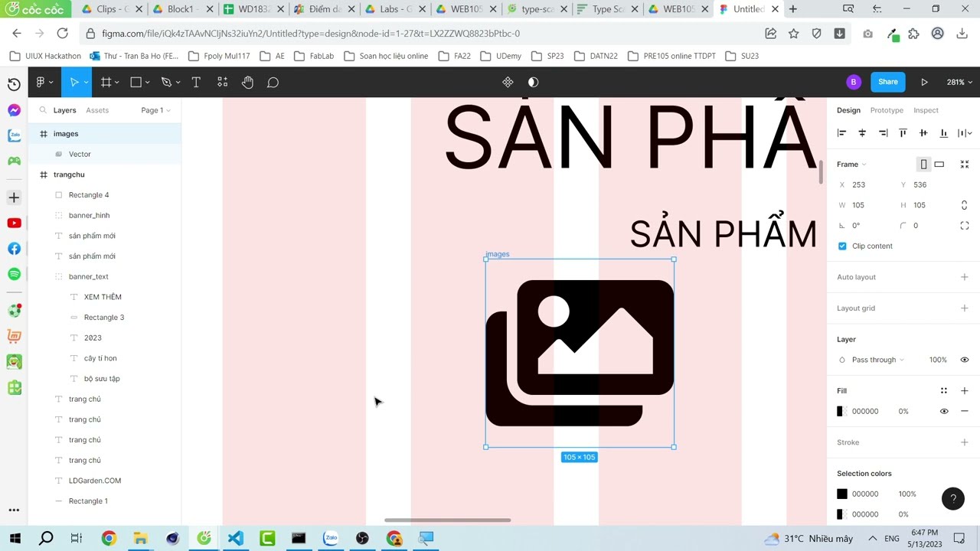Click the Share button
The width and height of the screenshot is (980, 551).
coord(888,82)
